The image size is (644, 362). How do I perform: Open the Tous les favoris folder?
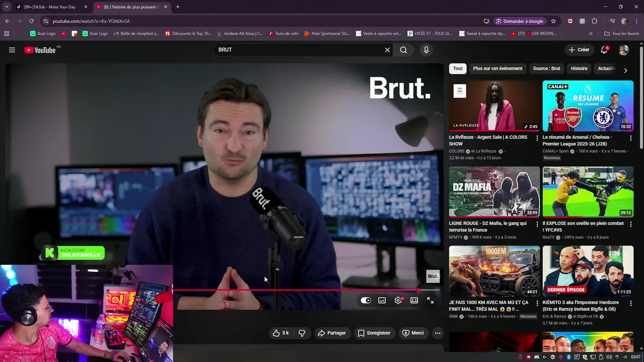[x=622, y=34]
